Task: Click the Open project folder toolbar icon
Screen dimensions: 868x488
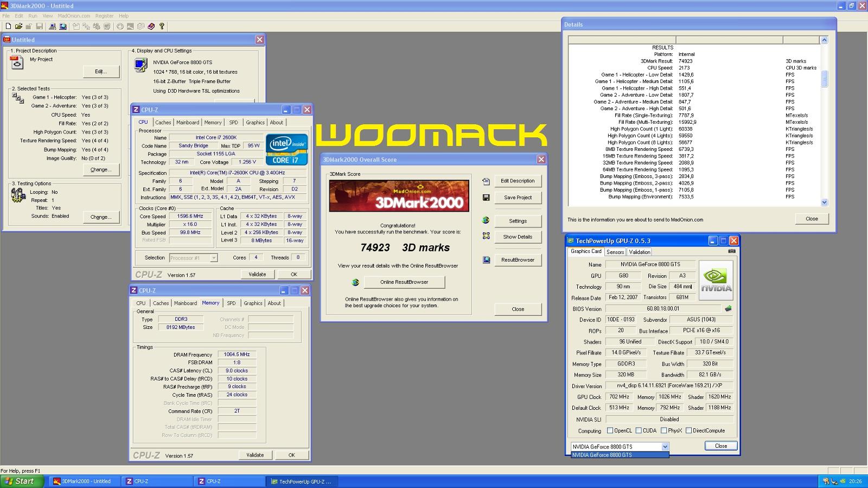Action: (19, 26)
